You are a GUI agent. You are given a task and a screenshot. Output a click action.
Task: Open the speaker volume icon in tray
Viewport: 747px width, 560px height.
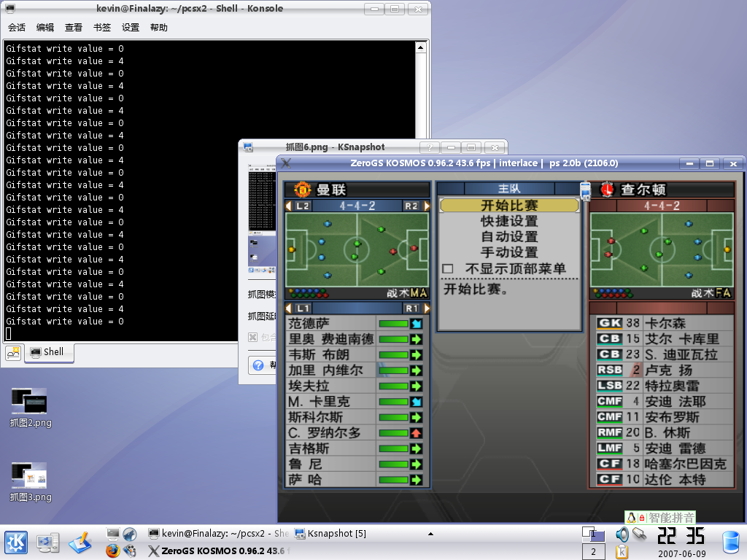[622, 534]
